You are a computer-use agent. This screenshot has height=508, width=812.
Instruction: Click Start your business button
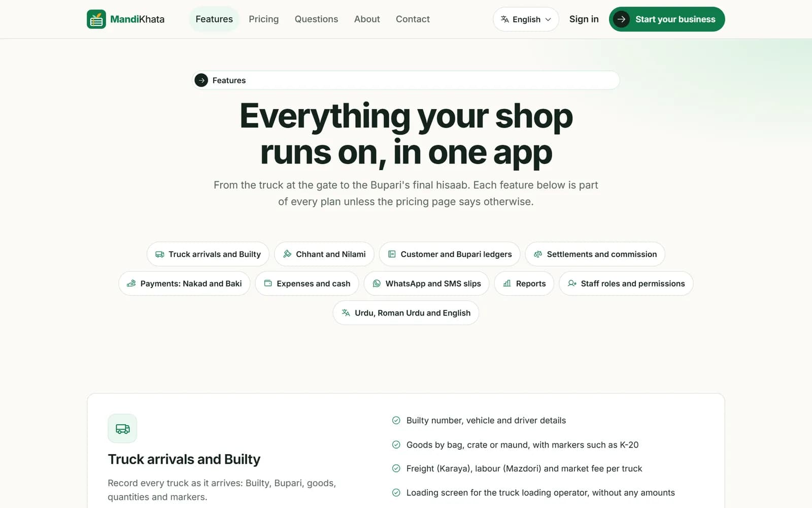click(667, 19)
